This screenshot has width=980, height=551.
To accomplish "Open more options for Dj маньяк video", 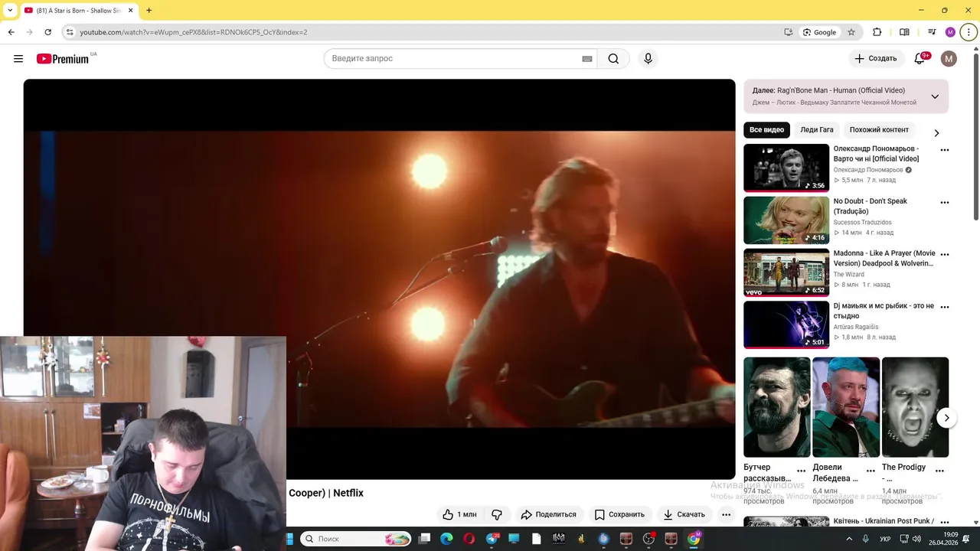I will [944, 307].
